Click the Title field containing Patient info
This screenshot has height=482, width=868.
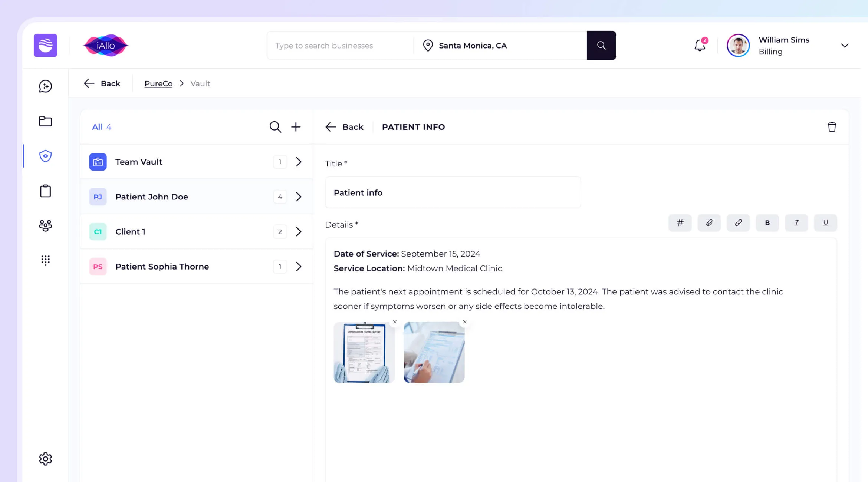pyautogui.click(x=453, y=192)
